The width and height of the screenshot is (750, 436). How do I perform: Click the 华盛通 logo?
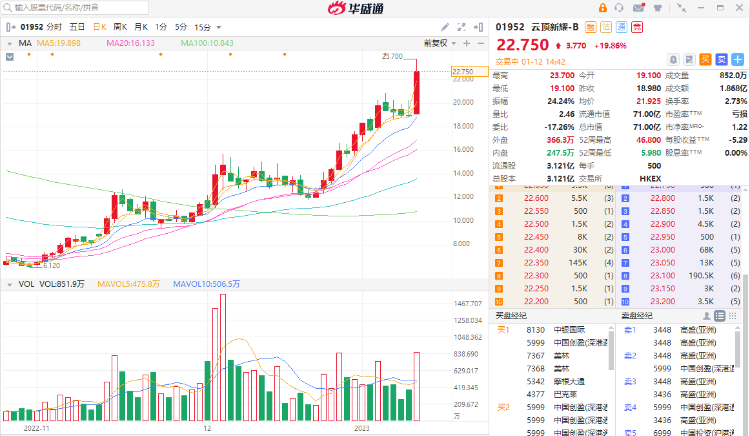tap(355, 8)
